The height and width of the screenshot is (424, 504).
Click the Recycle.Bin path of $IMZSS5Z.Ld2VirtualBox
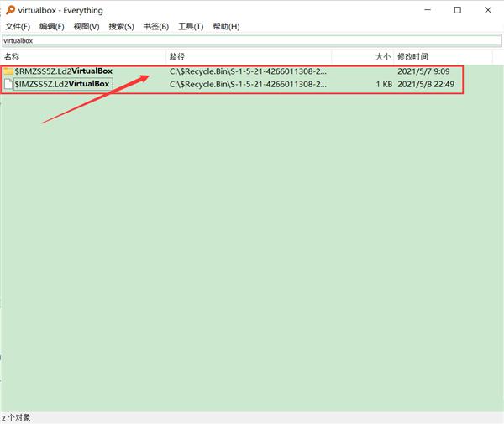248,85
